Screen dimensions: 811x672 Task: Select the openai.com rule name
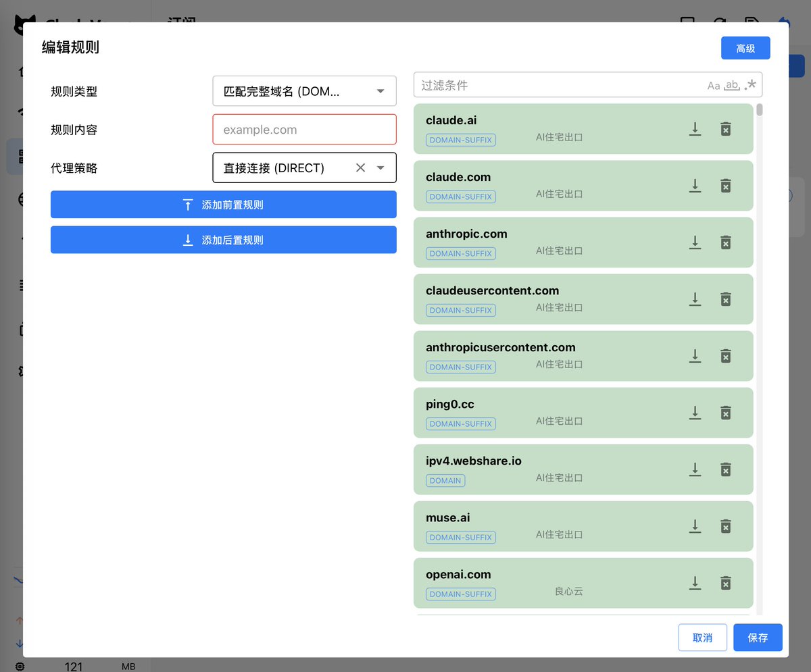[459, 574]
